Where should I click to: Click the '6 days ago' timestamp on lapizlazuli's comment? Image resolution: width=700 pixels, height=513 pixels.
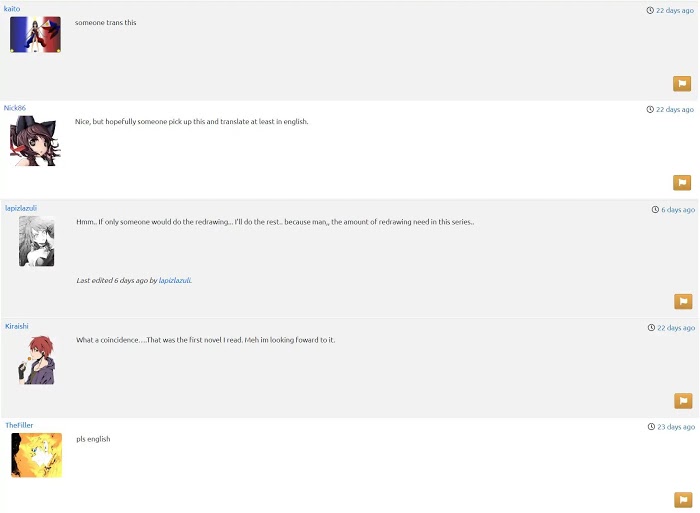678,210
